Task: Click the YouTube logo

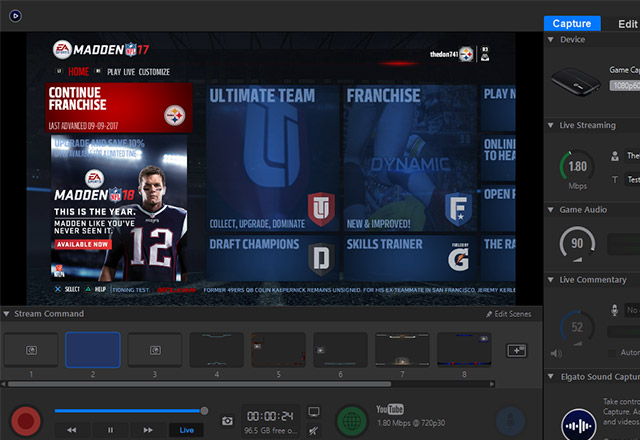Action: click(390, 409)
